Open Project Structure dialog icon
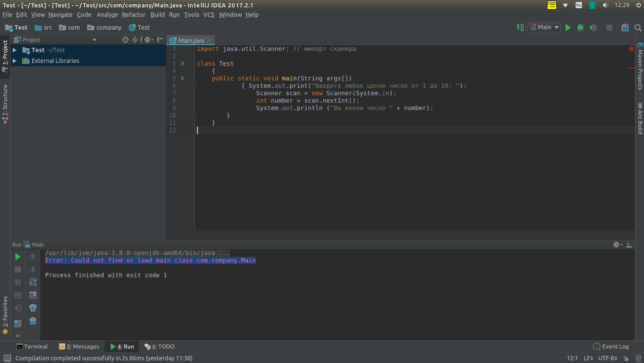 coord(625,28)
